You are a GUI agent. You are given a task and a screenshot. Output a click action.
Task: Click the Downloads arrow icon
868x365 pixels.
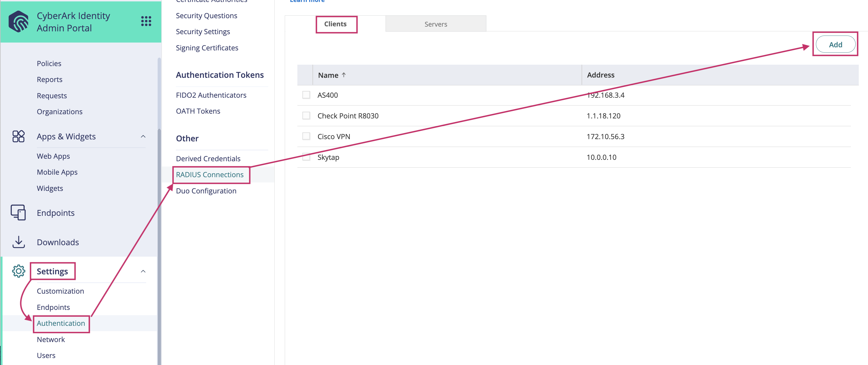[18, 242]
